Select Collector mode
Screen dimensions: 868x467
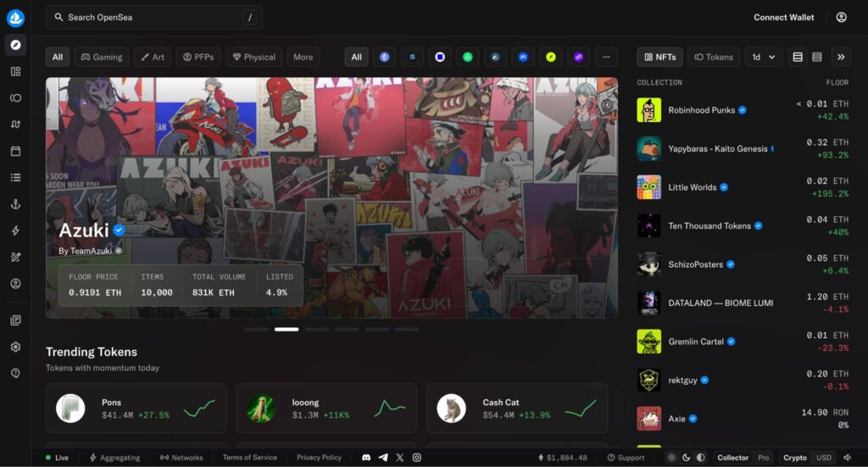pyautogui.click(x=733, y=458)
